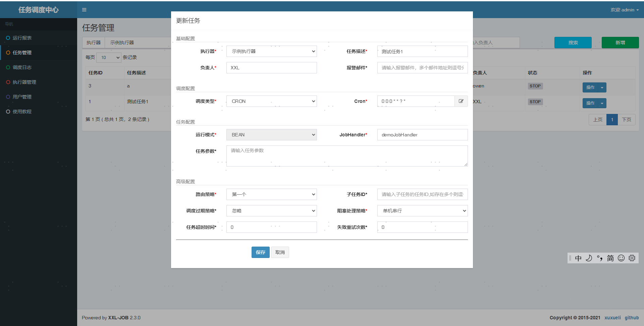Image resolution: width=644 pixels, height=326 pixels.
Task: Toggle IME half-moon width icon
Action: 589,258
